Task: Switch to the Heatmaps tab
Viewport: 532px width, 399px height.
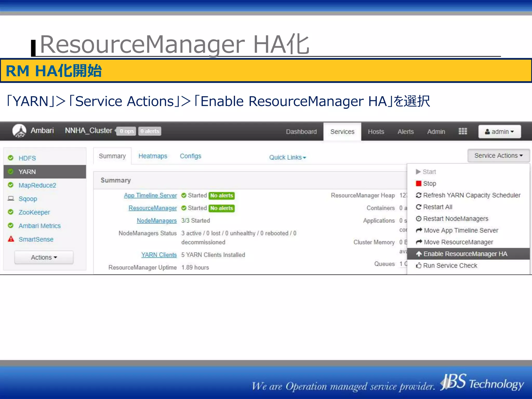Action: click(153, 156)
